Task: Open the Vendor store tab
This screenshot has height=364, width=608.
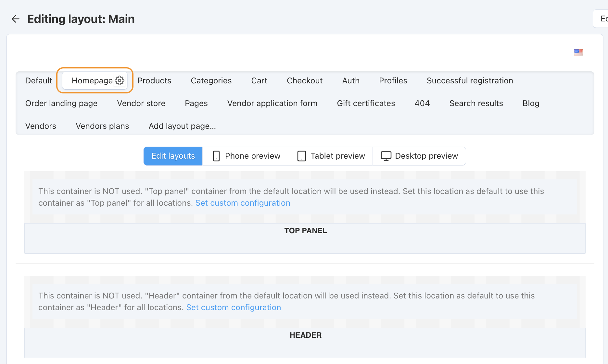Action: [x=141, y=103]
